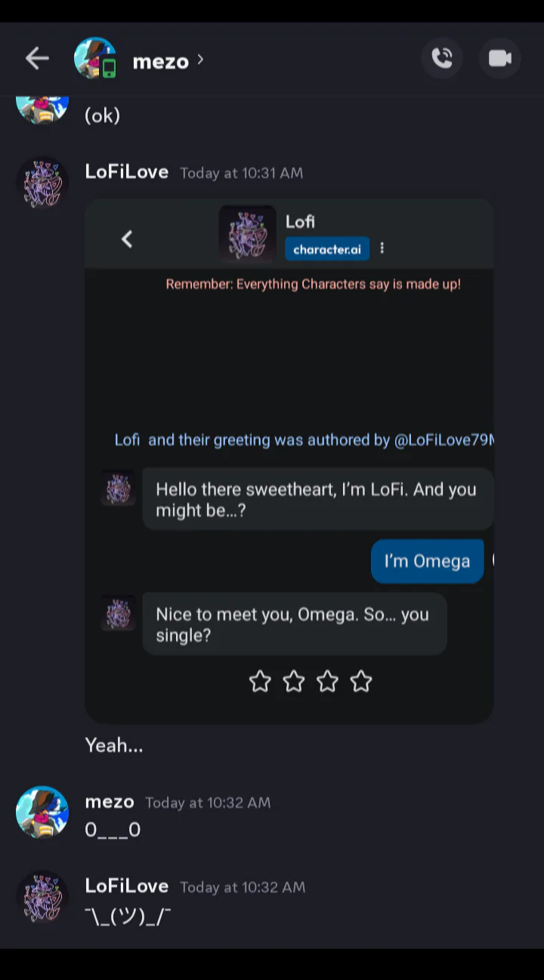The width and height of the screenshot is (544, 980).
Task: Click the "I'm Omega" message bubble
Action: tap(427, 561)
